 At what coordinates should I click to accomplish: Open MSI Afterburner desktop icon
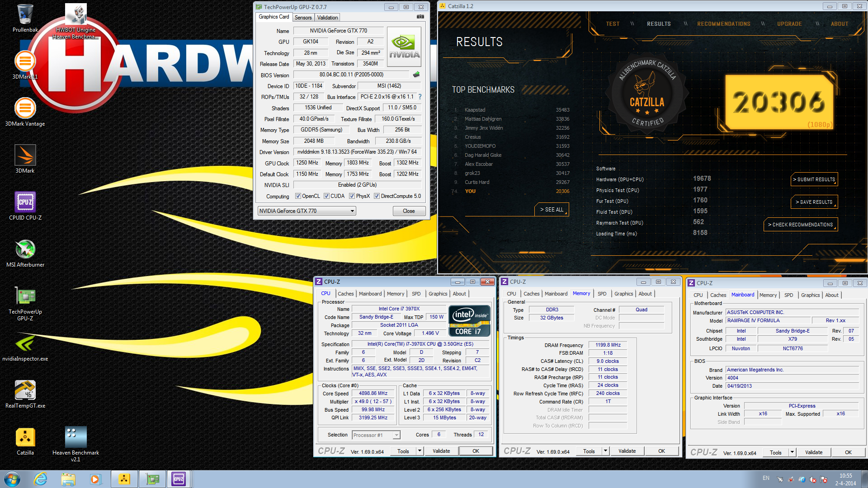click(x=25, y=253)
